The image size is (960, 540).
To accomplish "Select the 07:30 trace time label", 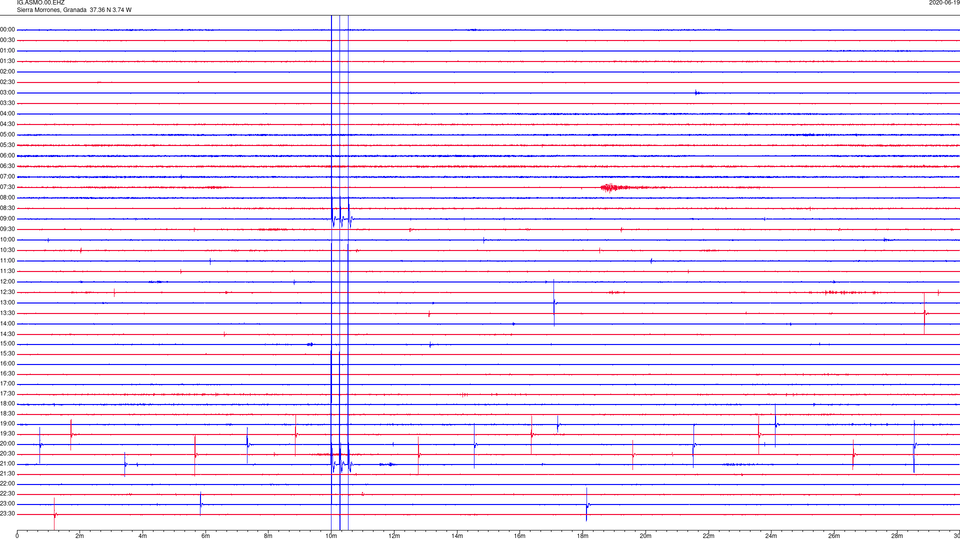I will pyautogui.click(x=7, y=187).
